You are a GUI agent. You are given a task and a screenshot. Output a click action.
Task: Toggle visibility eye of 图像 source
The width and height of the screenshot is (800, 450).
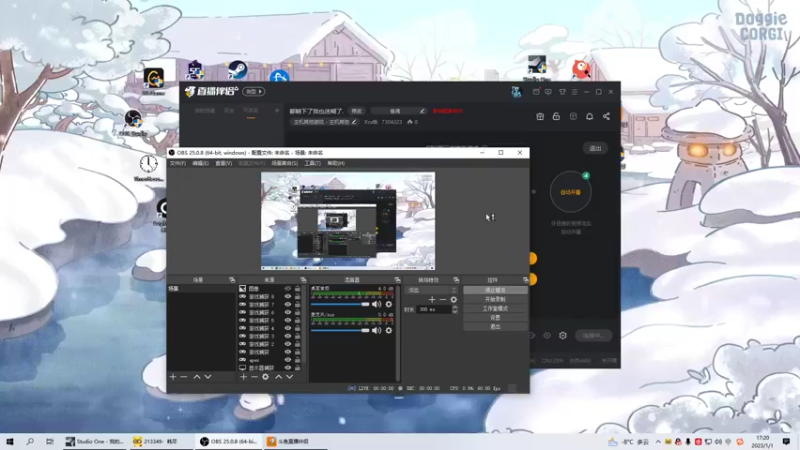point(288,288)
